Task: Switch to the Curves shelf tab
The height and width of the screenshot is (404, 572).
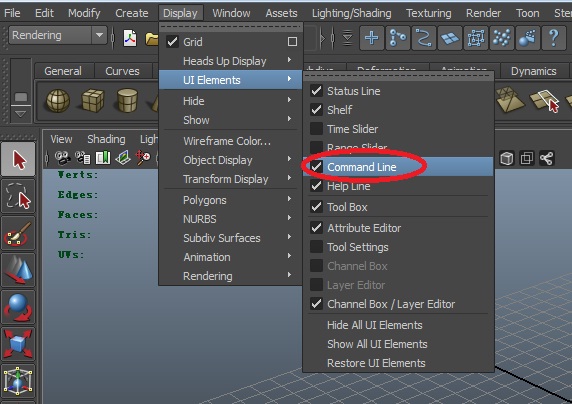Action: (122, 71)
